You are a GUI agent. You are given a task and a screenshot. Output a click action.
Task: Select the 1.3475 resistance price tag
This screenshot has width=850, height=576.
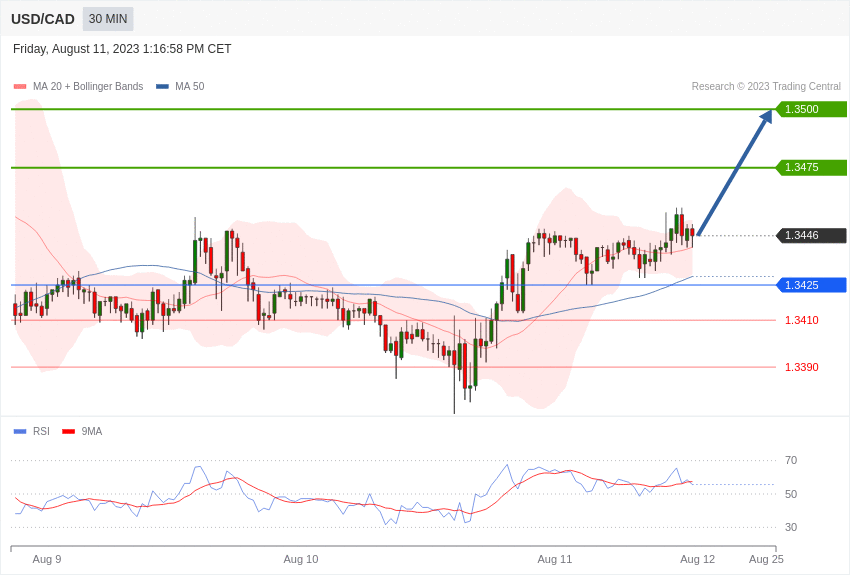[x=811, y=167]
